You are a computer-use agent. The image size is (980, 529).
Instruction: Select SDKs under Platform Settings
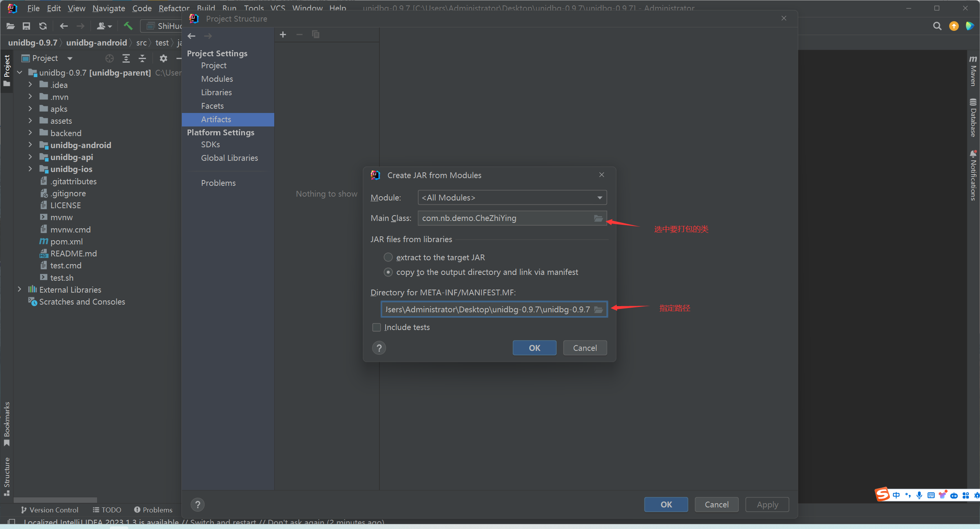coord(210,145)
